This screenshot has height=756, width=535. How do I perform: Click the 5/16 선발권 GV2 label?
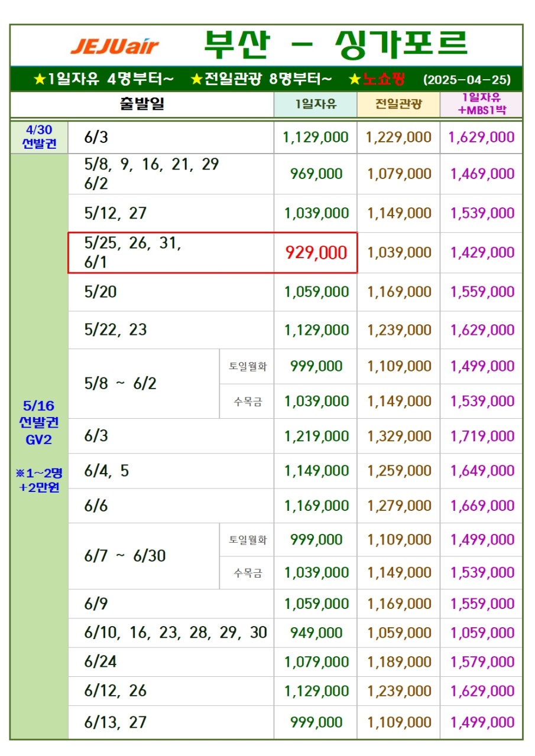tap(39, 423)
